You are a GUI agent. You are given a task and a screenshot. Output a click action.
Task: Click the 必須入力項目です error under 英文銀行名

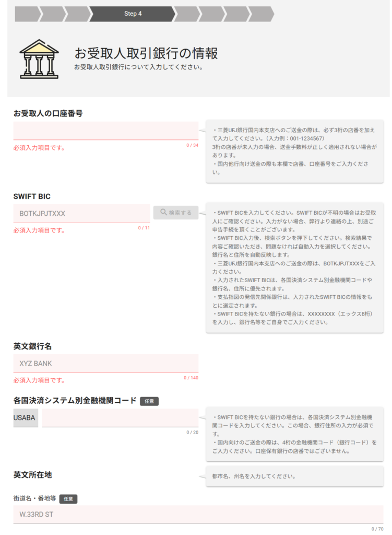point(39,380)
